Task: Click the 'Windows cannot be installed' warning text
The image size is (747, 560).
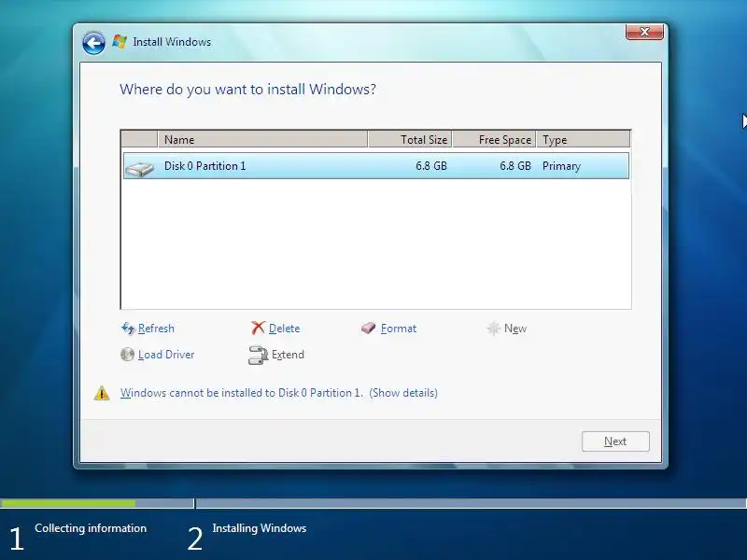Action: coord(242,393)
